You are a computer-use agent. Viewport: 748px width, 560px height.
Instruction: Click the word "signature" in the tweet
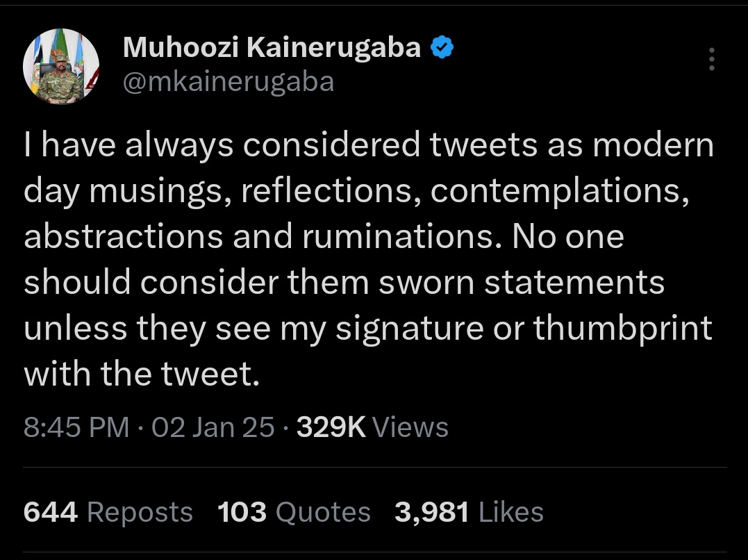tap(408, 329)
